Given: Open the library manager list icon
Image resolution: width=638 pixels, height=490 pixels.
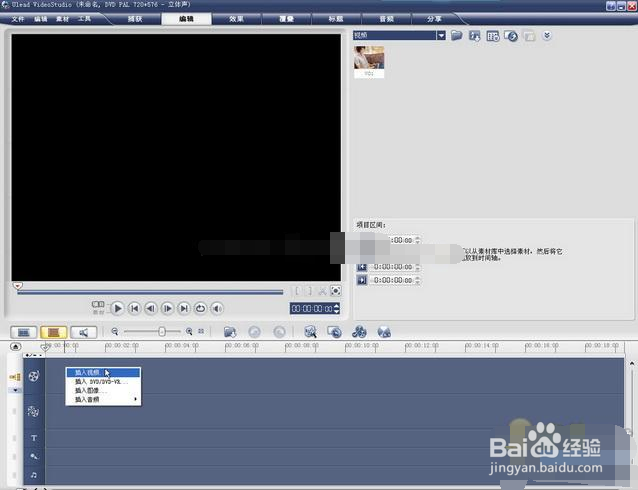Looking at the screenshot, I should click(x=493, y=36).
